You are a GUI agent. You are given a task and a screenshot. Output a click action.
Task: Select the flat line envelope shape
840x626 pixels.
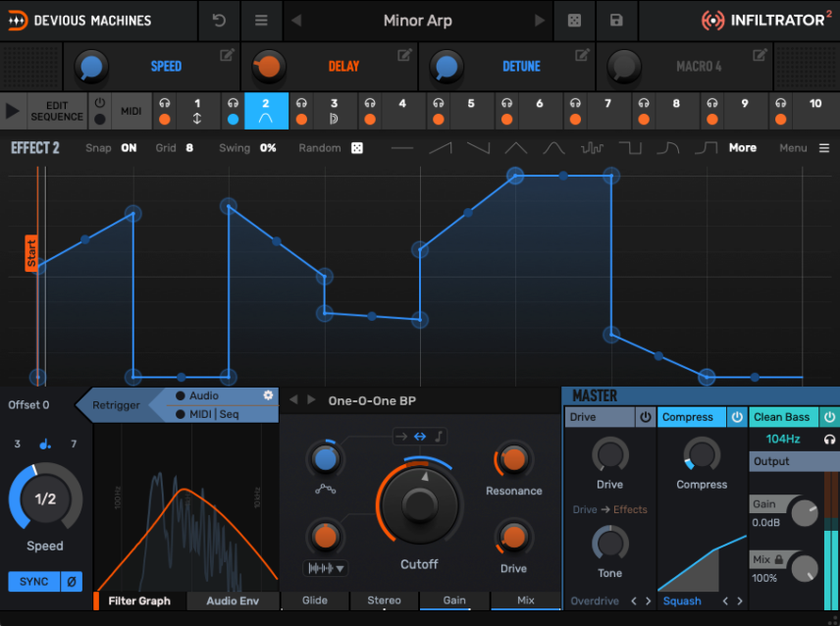coord(402,148)
